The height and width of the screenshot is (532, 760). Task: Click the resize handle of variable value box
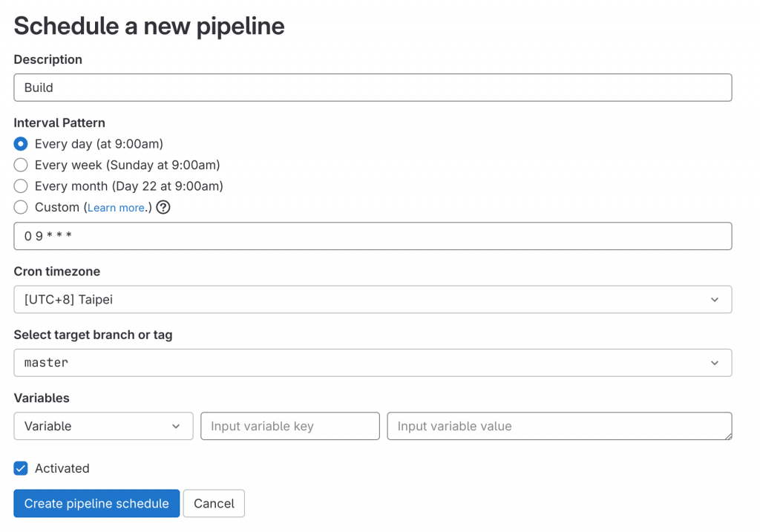click(x=728, y=436)
